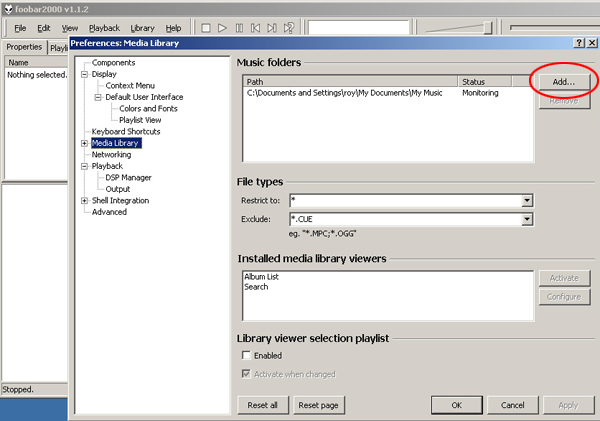Screen dimensions: 600x421
Task: Close the Preferences dialog
Action: [592, 43]
